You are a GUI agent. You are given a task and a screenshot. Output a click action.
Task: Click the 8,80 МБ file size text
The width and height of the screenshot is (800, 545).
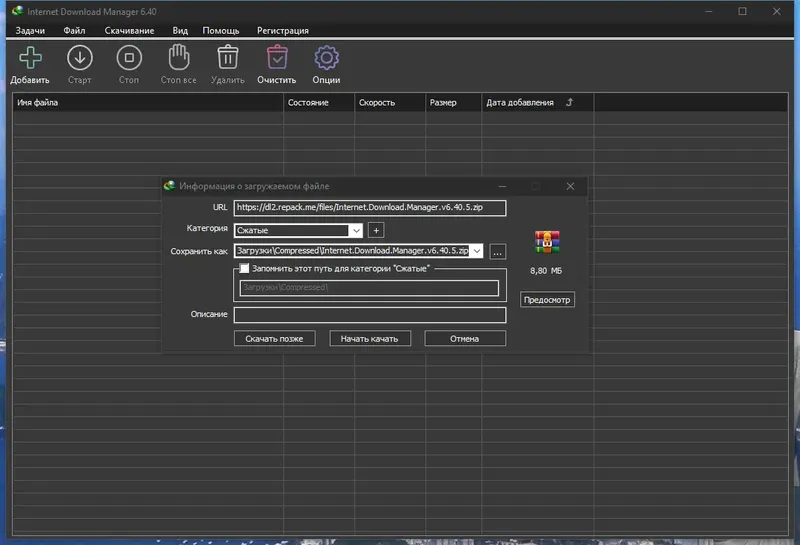tap(546, 270)
